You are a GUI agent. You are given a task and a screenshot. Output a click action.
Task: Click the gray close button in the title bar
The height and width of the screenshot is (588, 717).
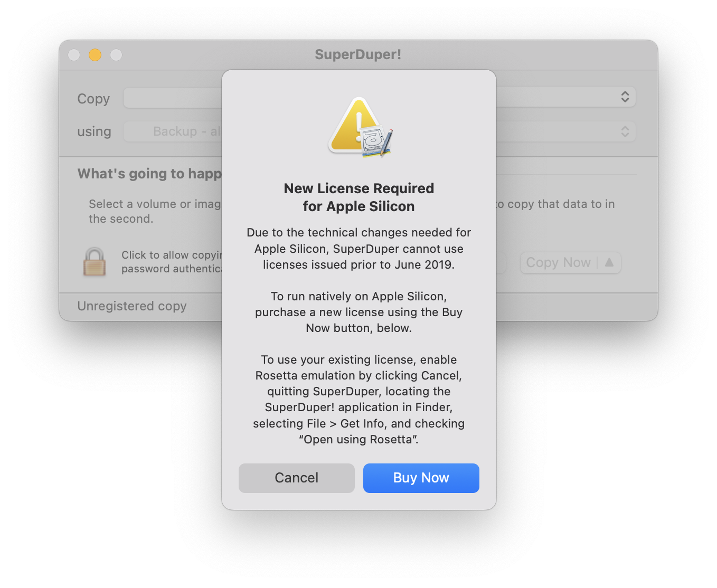74,55
